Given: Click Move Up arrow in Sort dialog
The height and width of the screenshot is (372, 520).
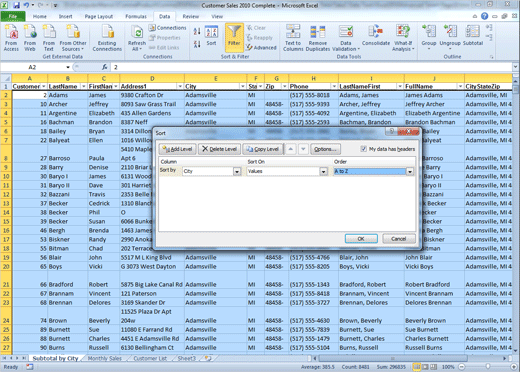Looking at the screenshot, I should (x=291, y=149).
